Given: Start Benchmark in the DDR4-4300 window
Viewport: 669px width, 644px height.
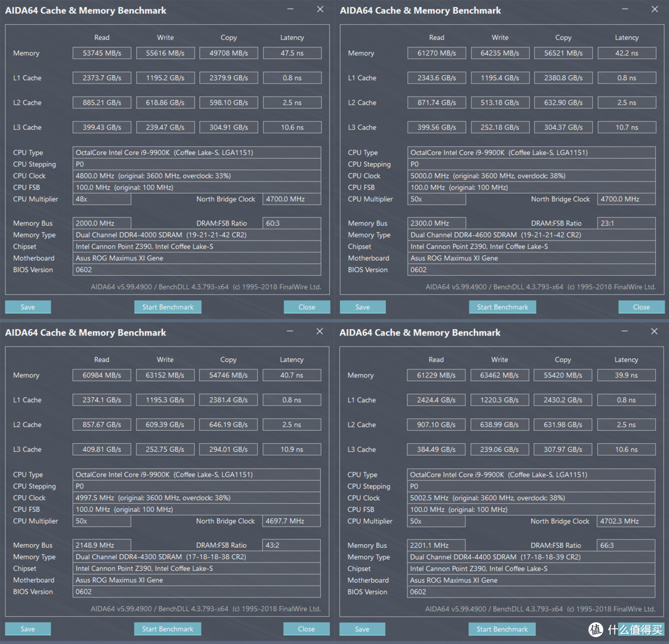Looking at the screenshot, I should tap(168, 629).
